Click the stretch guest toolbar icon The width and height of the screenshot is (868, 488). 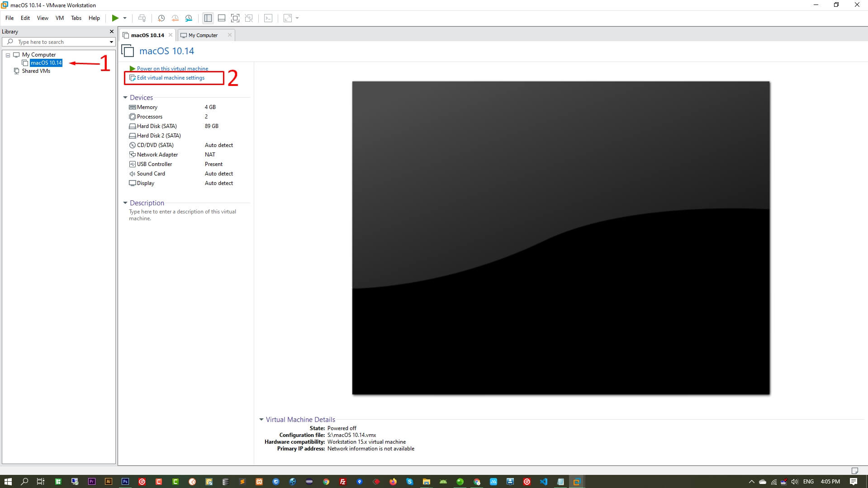288,18
